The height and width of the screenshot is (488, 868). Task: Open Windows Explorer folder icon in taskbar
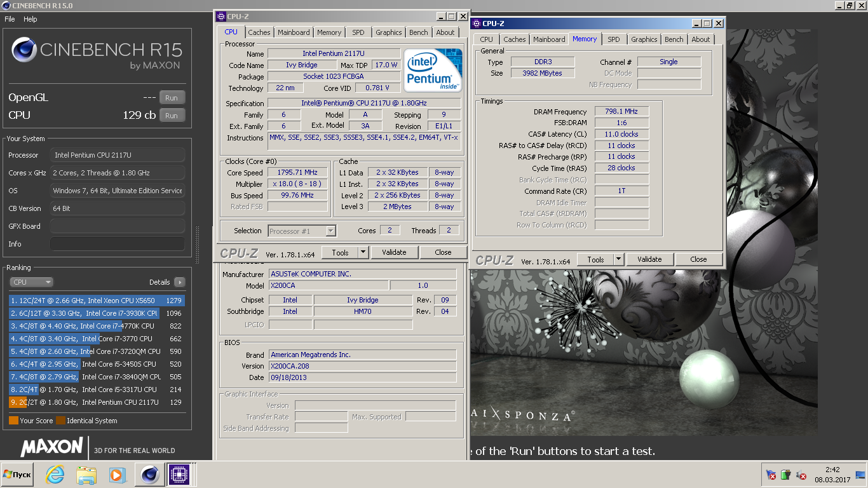(86, 475)
